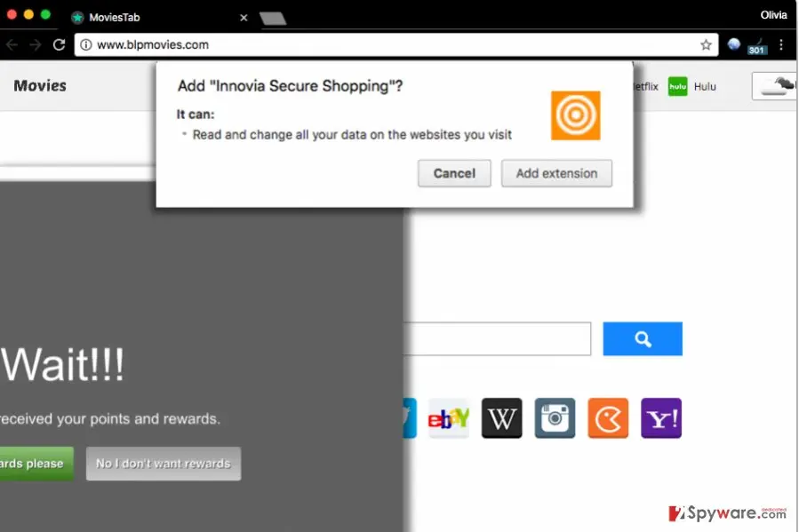Click No I don't want rewards button
Image resolution: width=799 pixels, height=532 pixels.
click(x=164, y=464)
